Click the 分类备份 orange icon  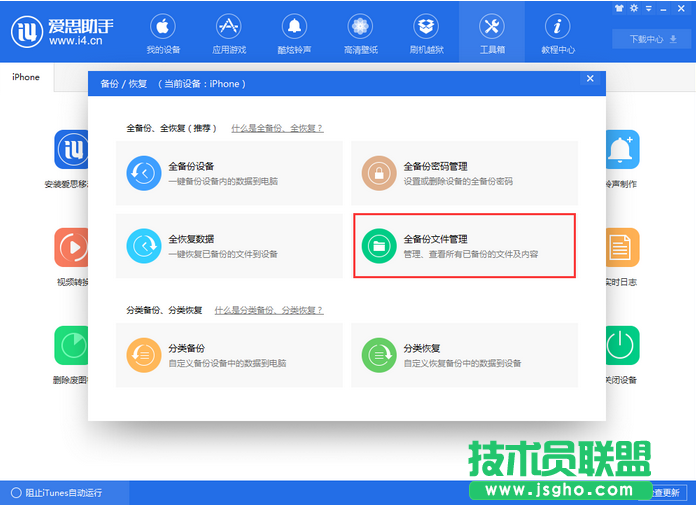[143, 355]
